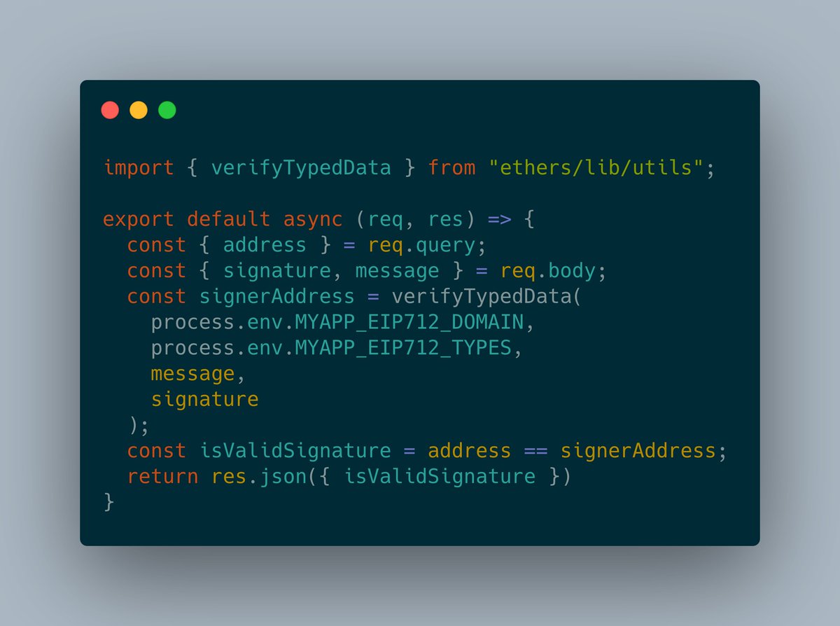Screen dimensions: 840x626
Task: Click the isValidSignature constant declaration
Action: pyautogui.click(x=295, y=450)
